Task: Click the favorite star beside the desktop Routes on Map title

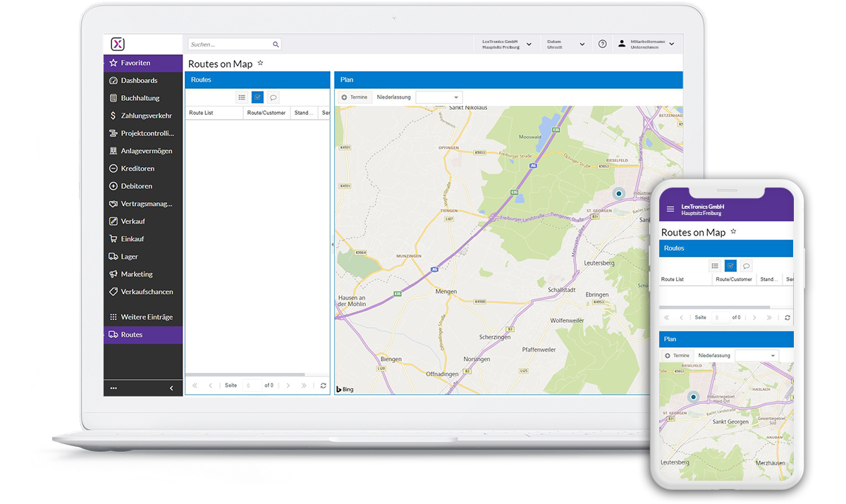Action: click(260, 63)
